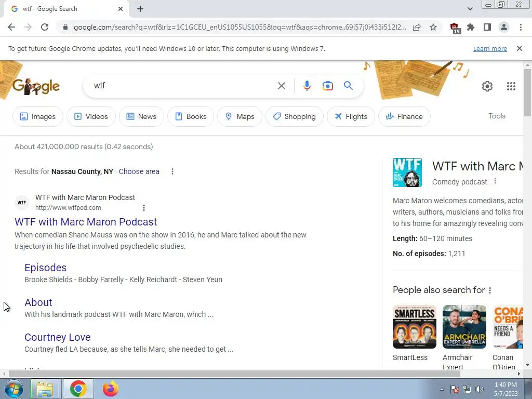Viewport: 532px width, 399px height.
Task: Click the Choose area link
Action: [x=139, y=171]
